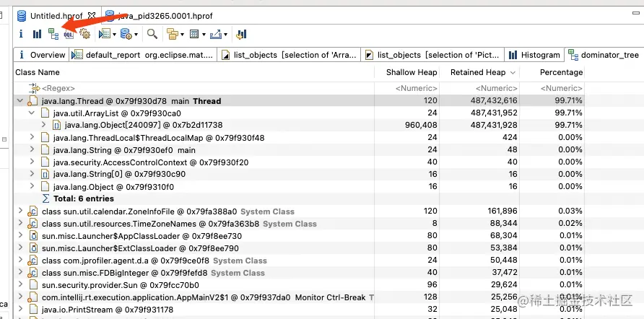
Task: Expand the java.lang.Object[240097] node
Action: [x=43, y=124]
